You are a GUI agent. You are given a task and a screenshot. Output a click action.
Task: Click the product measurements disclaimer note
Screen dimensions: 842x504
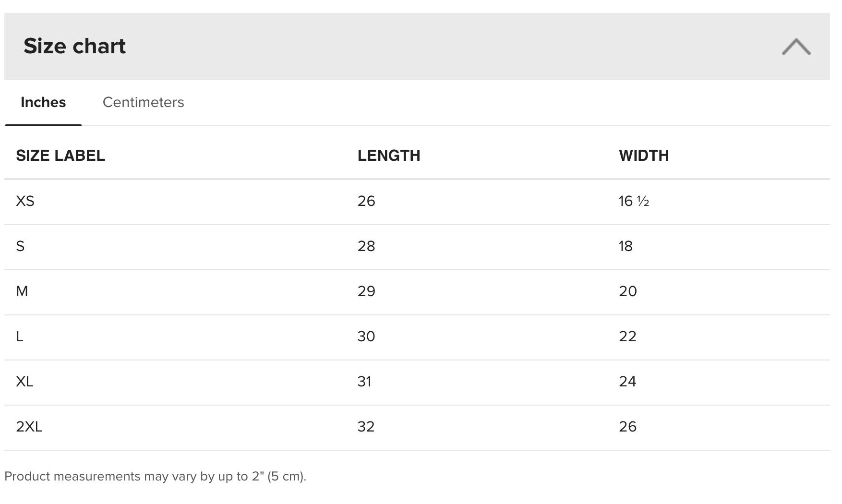(x=155, y=476)
